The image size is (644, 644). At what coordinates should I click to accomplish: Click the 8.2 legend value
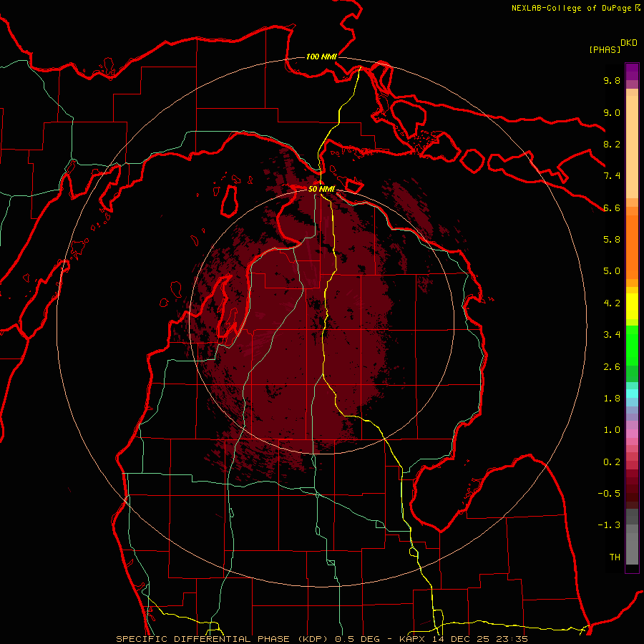pyautogui.click(x=612, y=144)
